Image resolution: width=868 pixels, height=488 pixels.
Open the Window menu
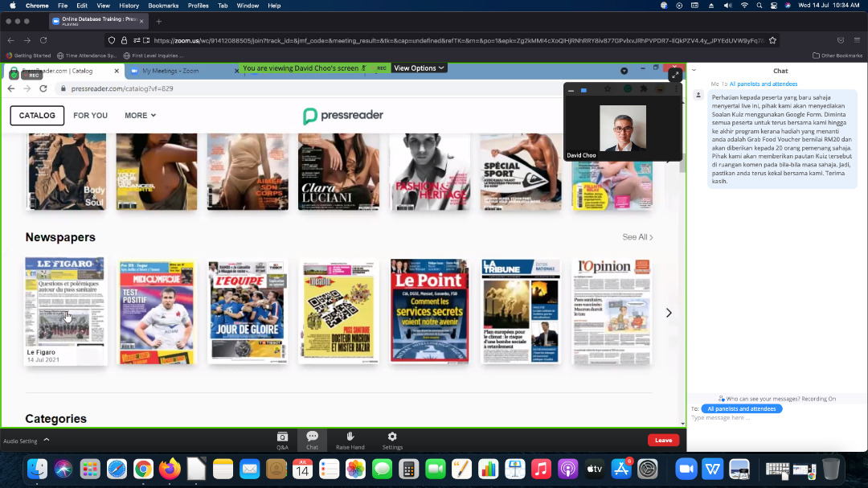(248, 6)
